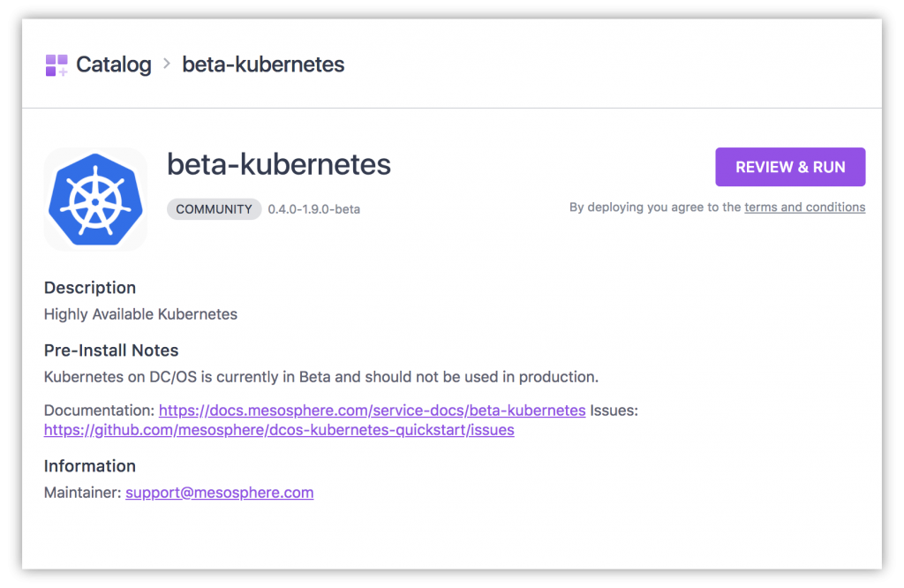Image resolution: width=904 pixels, height=588 pixels.
Task: Click the Kubernetes helm wheel logo
Action: pos(95,199)
